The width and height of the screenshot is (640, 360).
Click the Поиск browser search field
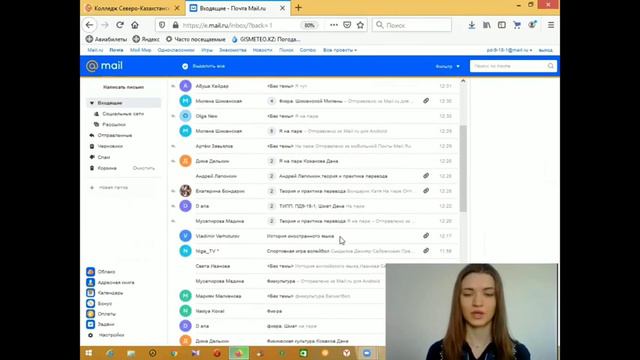point(412,25)
